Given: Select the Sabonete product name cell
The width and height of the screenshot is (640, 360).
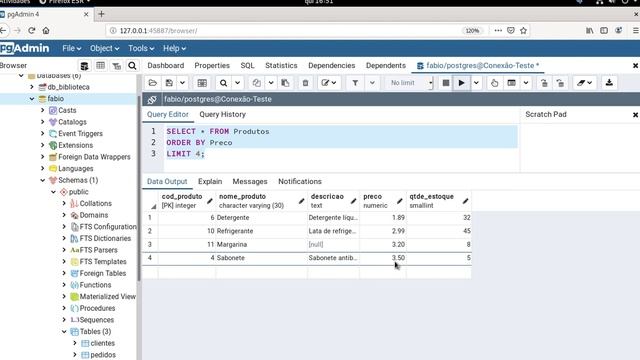Looking at the screenshot, I should tap(261, 258).
